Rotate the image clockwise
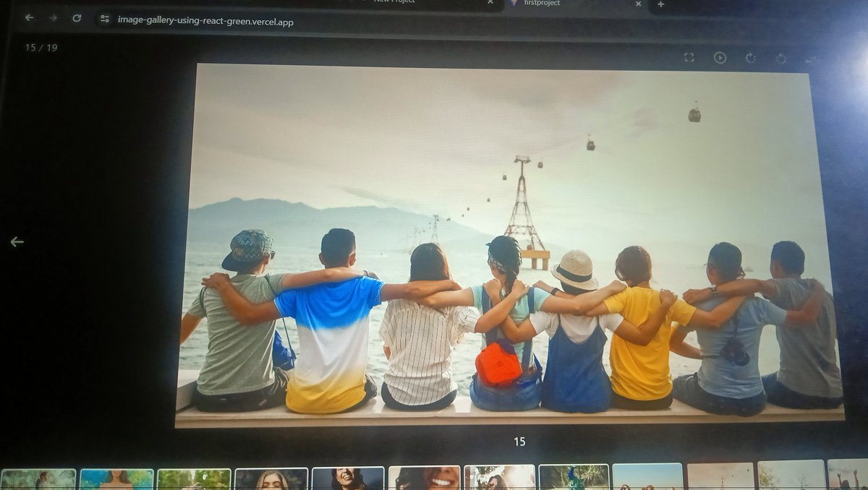868x490 pixels. pyautogui.click(x=752, y=57)
